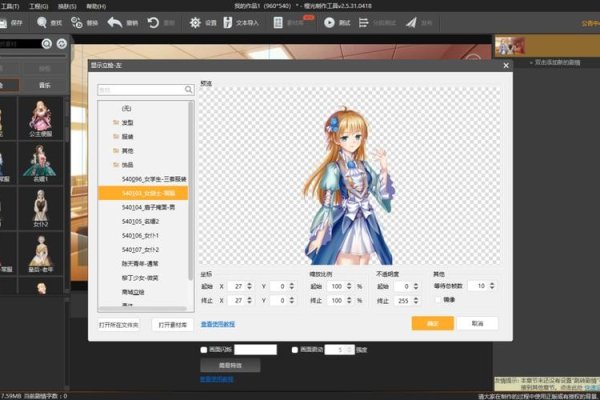
Task: Click 打开素材库 button
Action: [173, 325]
